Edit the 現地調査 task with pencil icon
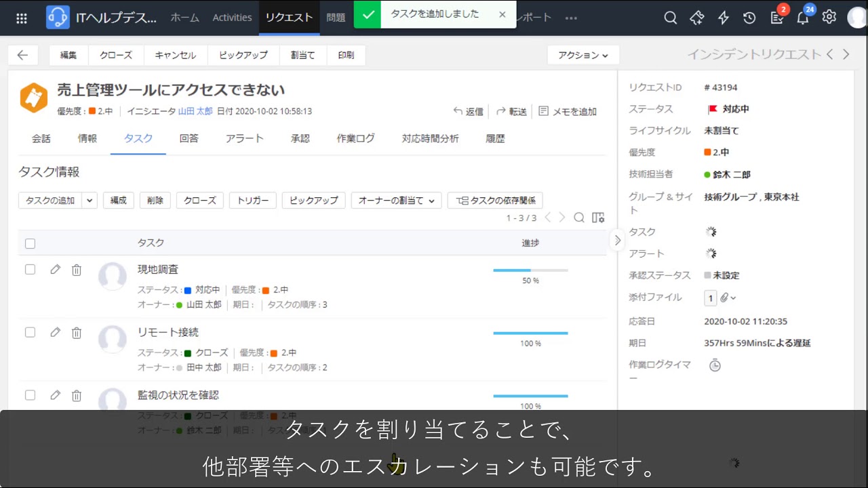The image size is (868, 488). pyautogui.click(x=56, y=269)
